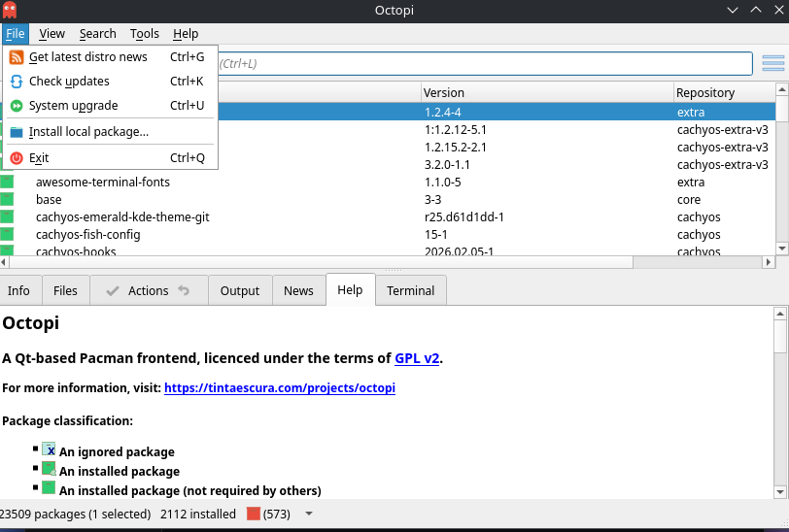Select cachyos-emerald-kde-theme-git package
This screenshot has height=532, width=789.
122,217
